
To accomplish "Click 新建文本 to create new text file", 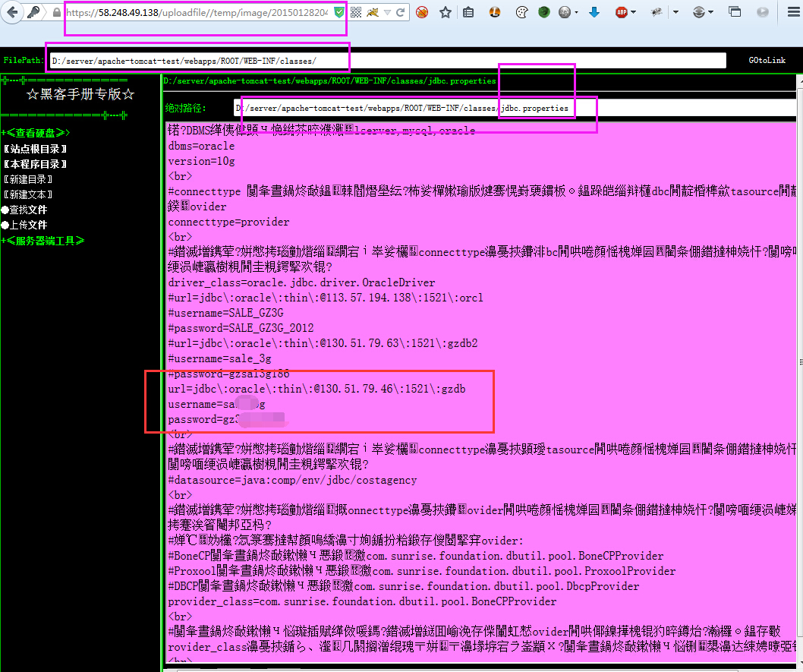I will tap(28, 194).
